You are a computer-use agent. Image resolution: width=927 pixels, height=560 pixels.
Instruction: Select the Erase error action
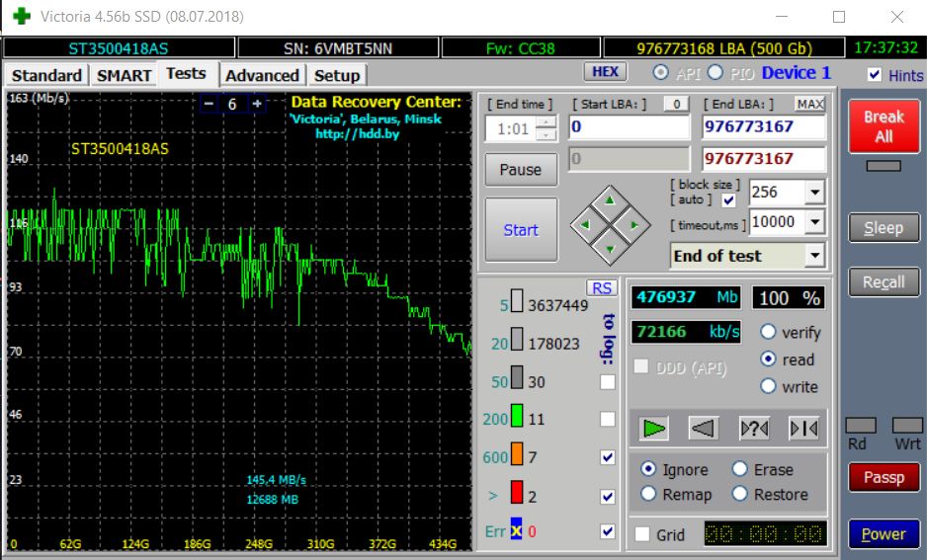[x=740, y=469]
